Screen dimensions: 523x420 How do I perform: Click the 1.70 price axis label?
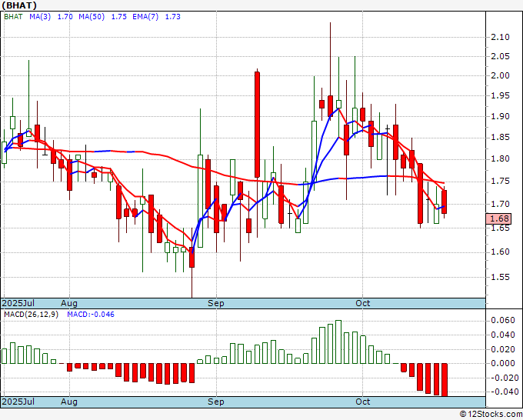[501, 204]
